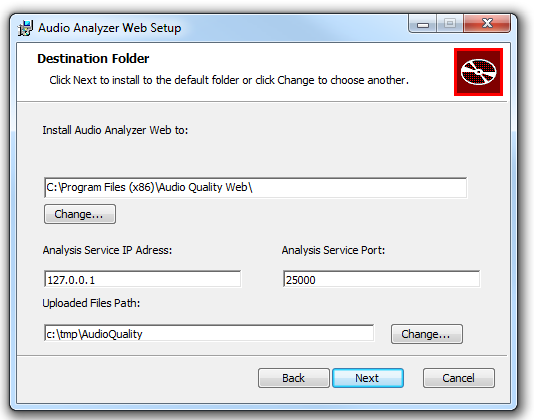Click Change next to Uploaded Files Path
This screenshot has width=534, height=420.
pos(427,334)
